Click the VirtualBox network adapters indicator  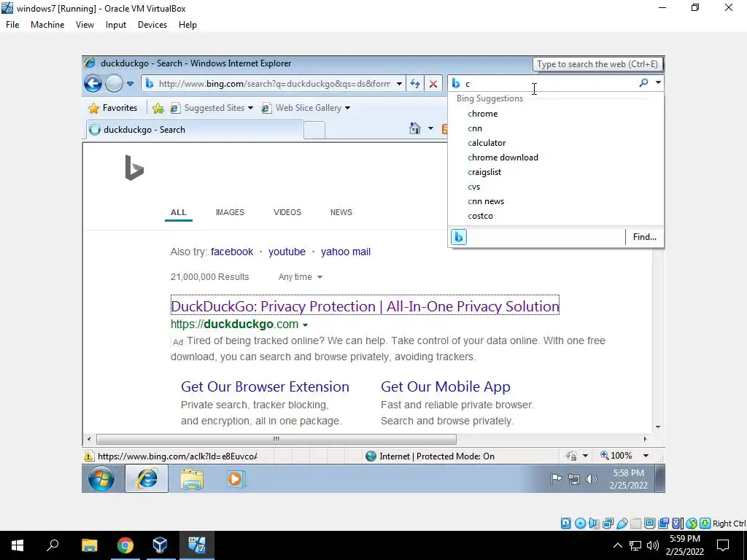[608, 524]
